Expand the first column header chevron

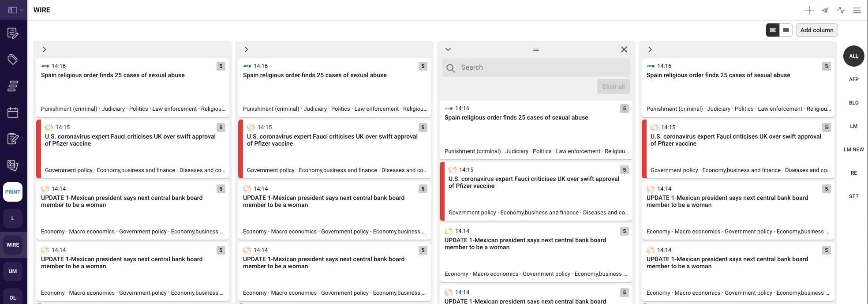tap(45, 49)
